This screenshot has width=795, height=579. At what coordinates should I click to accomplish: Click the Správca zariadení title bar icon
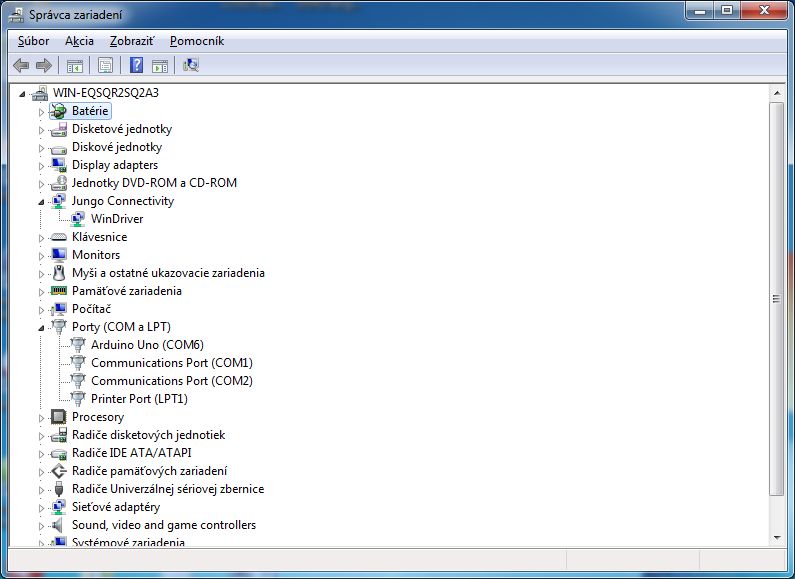pyautogui.click(x=16, y=15)
